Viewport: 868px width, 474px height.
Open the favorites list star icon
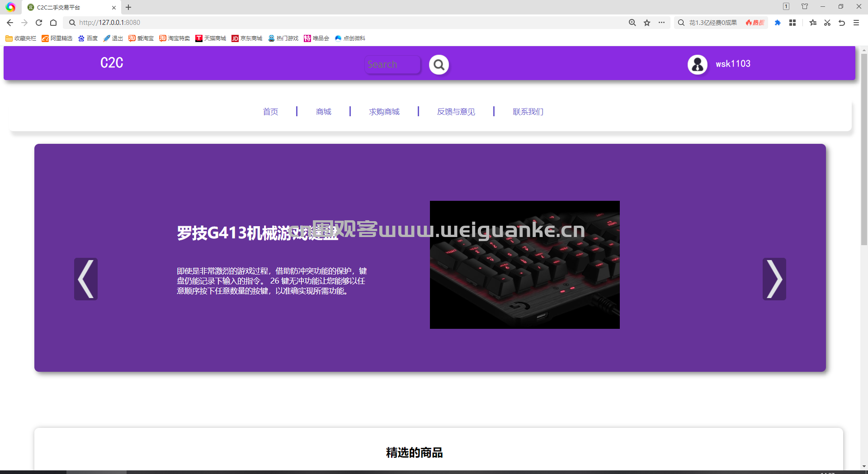(x=813, y=23)
